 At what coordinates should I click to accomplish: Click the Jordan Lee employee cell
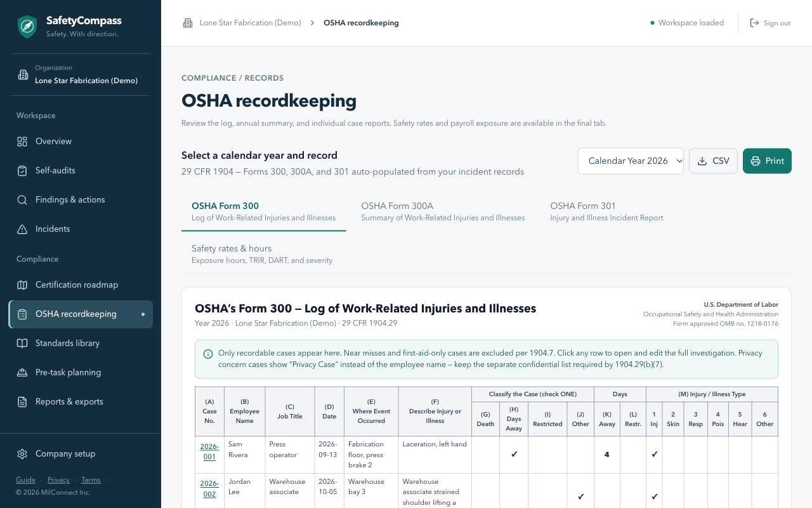click(x=244, y=491)
